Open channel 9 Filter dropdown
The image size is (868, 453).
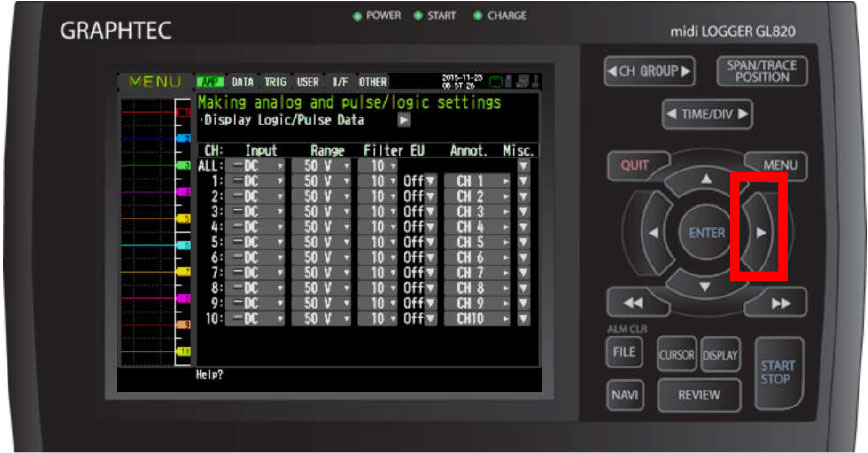[x=378, y=303]
